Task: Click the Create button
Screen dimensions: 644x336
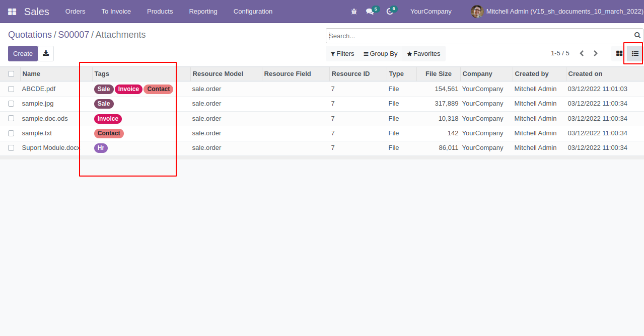Action: click(23, 53)
